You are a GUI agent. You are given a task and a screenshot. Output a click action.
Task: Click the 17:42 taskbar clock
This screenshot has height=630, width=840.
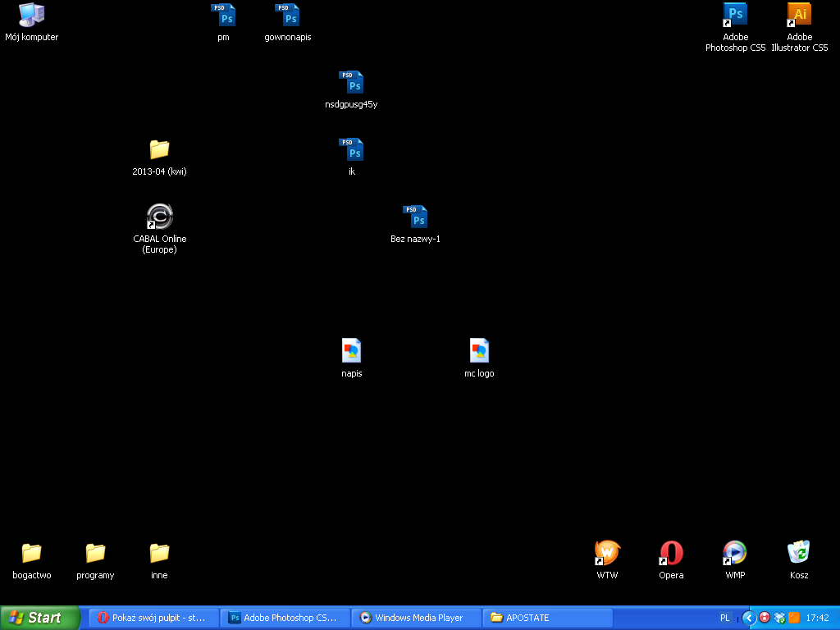click(x=818, y=618)
